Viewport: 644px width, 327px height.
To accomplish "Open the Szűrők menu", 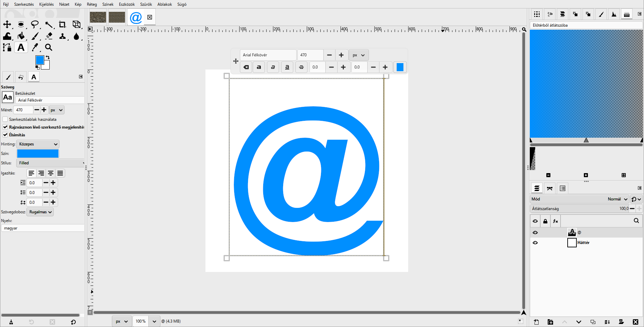I will [146, 4].
